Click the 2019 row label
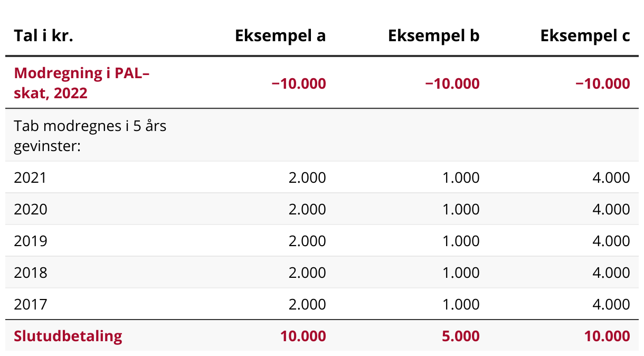Screen dimensions: 644x356 tap(30, 241)
